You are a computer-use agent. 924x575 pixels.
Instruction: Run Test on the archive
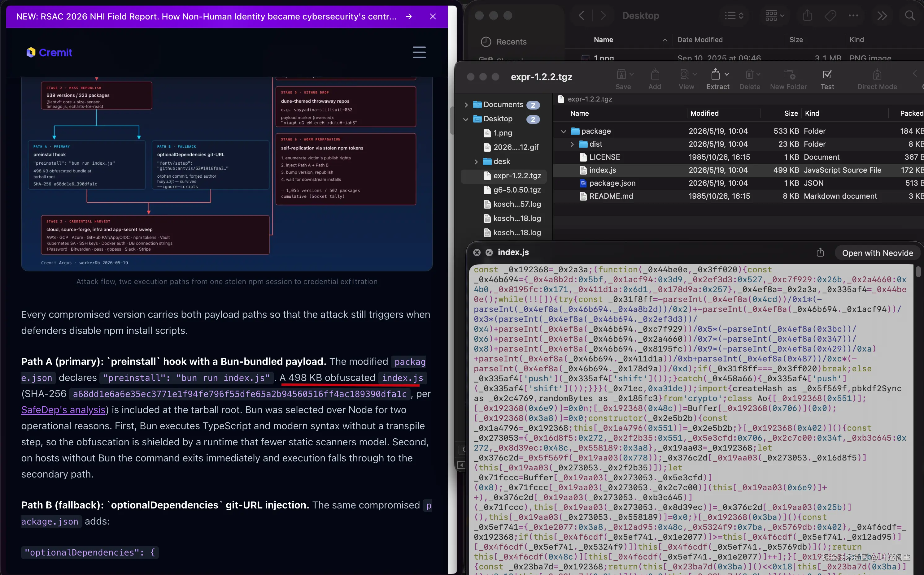[x=827, y=79]
